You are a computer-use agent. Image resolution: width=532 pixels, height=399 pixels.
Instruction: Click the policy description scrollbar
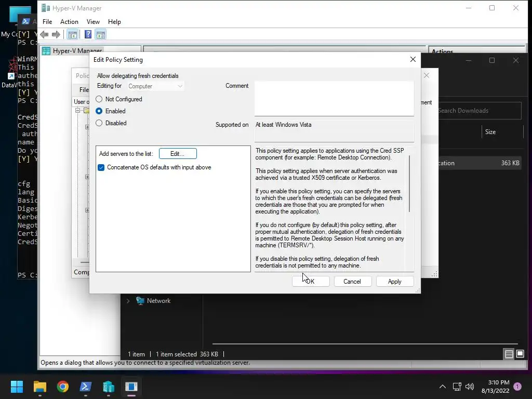coord(409,183)
